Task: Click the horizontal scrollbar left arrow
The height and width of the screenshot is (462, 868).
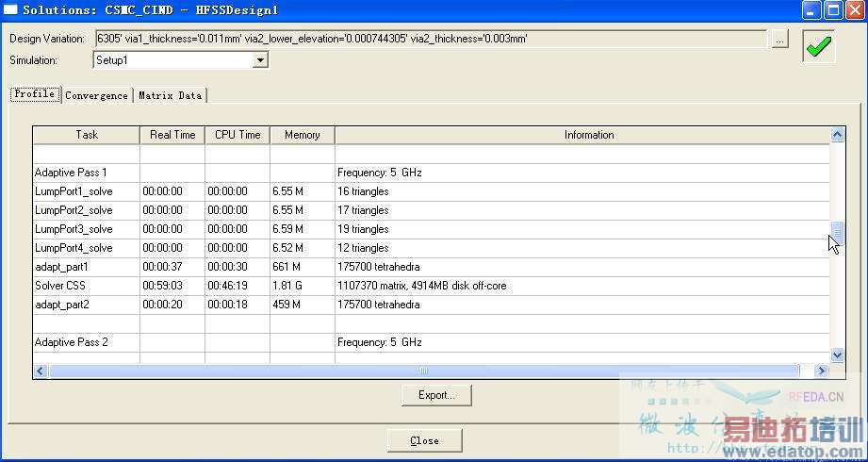Action: [40, 371]
